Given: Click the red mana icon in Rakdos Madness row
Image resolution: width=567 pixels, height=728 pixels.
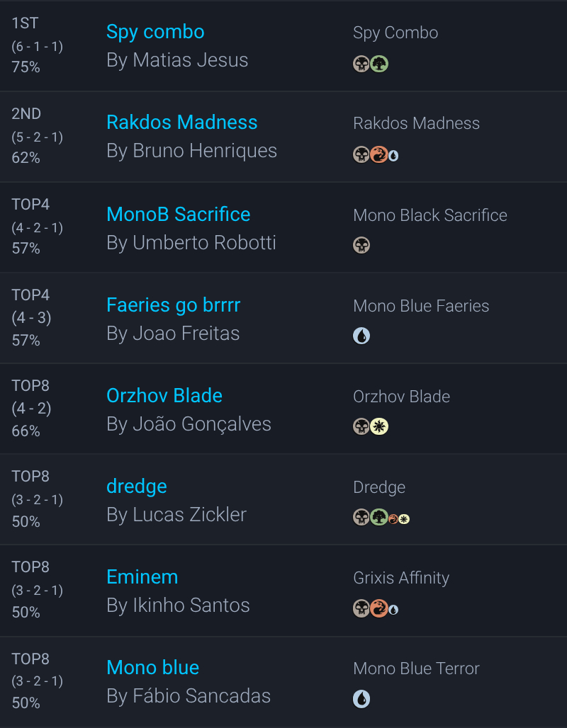Looking at the screenshot, I should [379, 155].
